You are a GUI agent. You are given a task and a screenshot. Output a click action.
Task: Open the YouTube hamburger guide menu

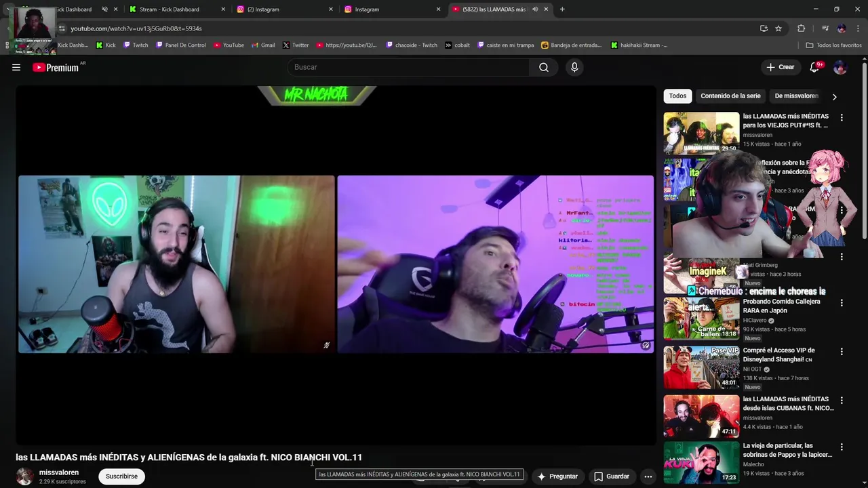pos(16,67)
